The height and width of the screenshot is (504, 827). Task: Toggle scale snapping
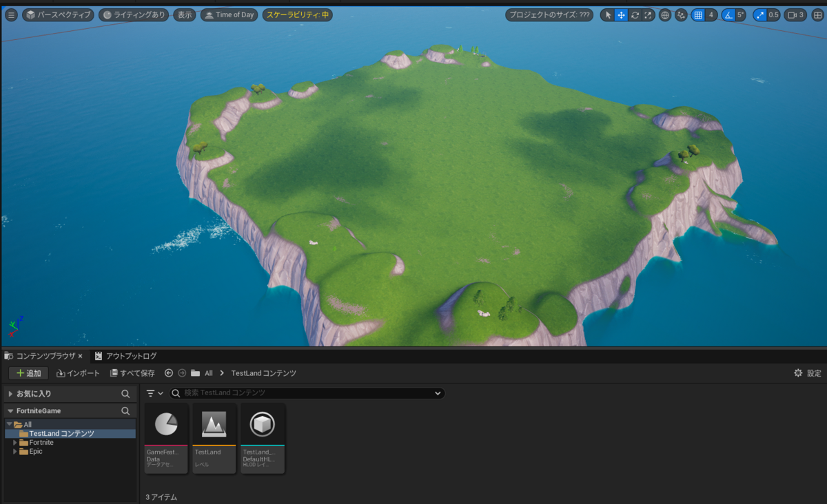click(759, 14)
